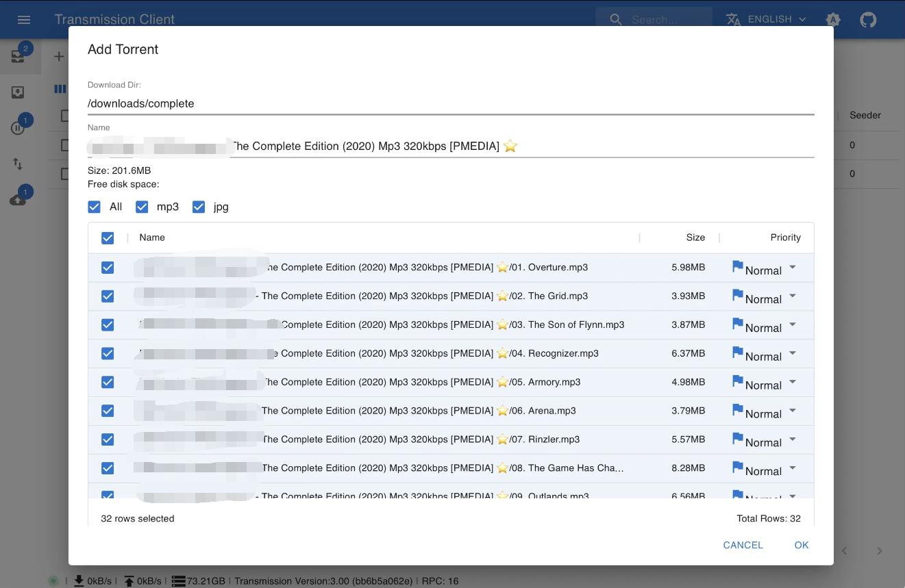Open the GitHub repository icon
Screen dimensions: 905x588
point(868,19)
